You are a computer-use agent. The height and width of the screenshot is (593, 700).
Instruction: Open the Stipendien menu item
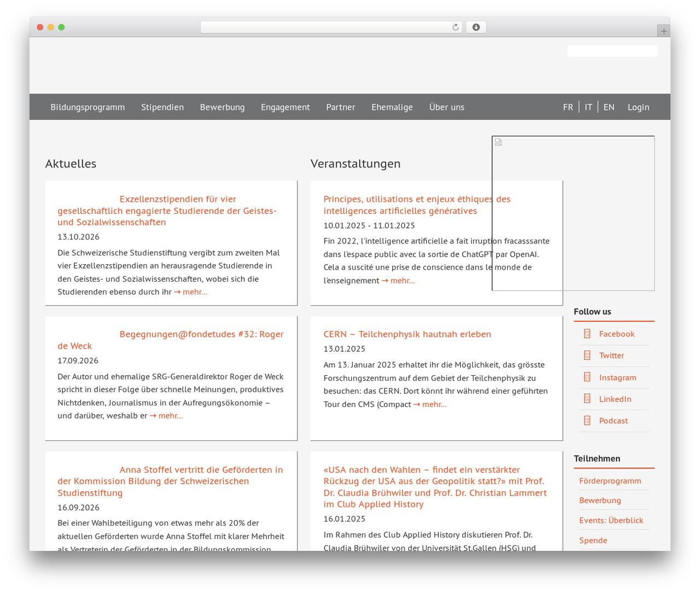coord(162,107)
